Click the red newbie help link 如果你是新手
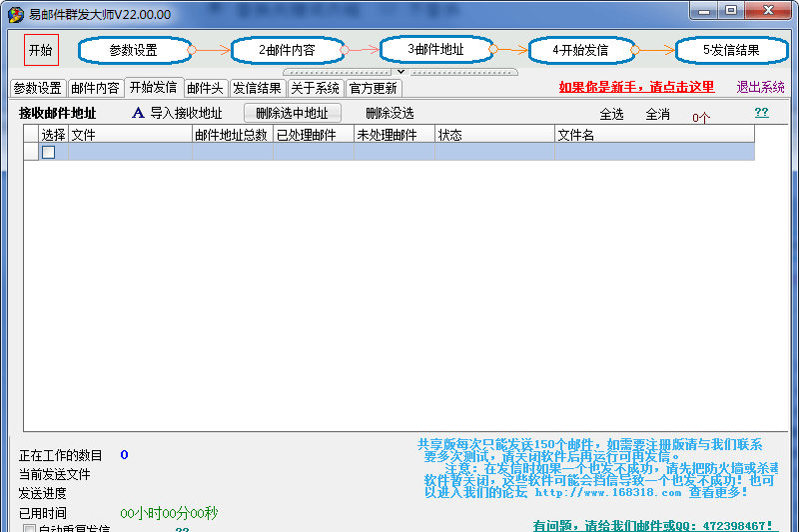799x532 pixels. [x=636, y=87]
